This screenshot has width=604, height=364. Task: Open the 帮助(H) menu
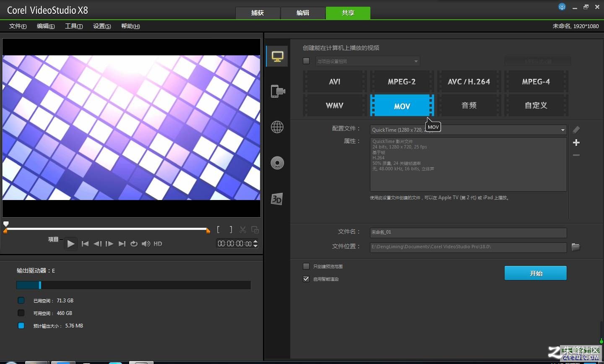point(130,26)
